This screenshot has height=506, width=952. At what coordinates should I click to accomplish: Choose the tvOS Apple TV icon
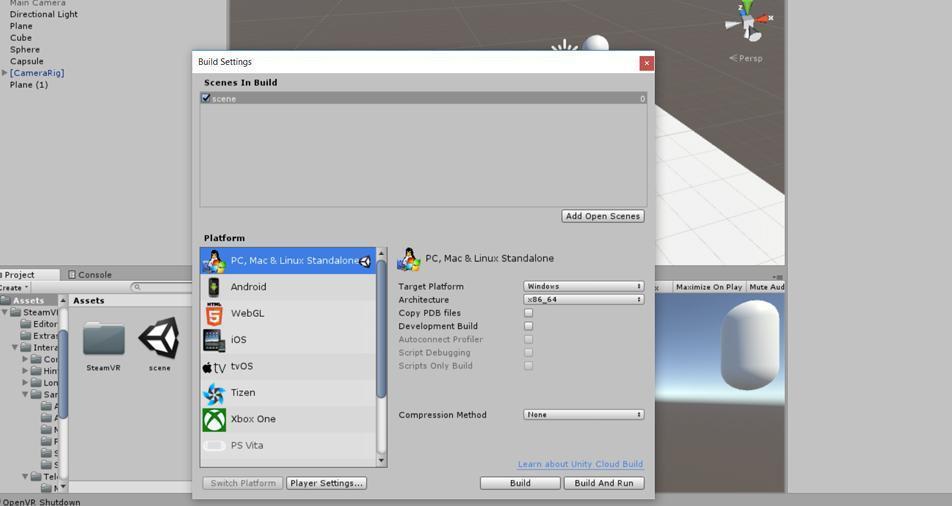214,367
